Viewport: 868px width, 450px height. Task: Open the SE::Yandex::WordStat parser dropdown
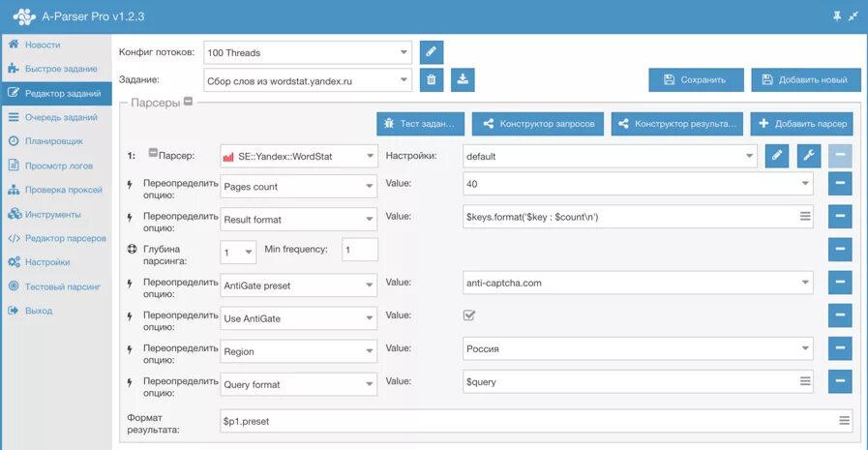click(299, 157)
